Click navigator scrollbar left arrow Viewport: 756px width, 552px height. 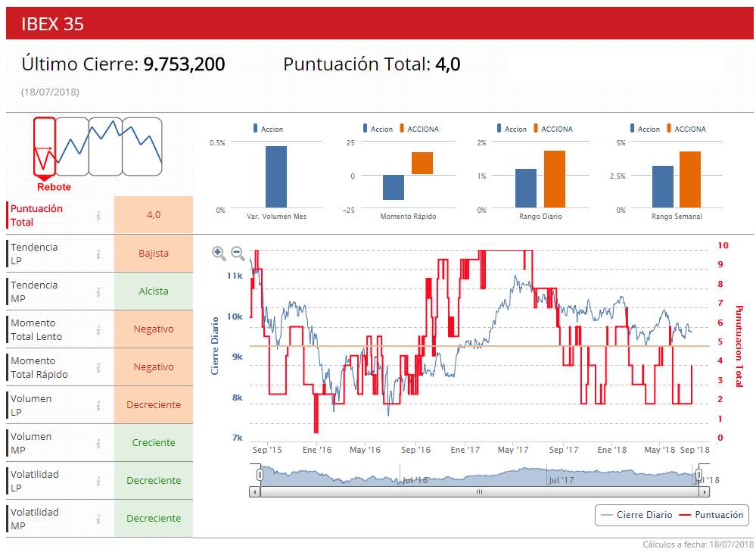coord(254,492)
